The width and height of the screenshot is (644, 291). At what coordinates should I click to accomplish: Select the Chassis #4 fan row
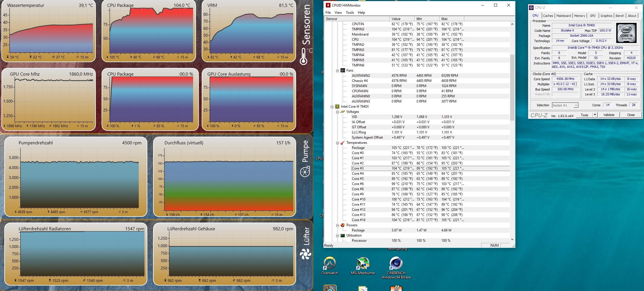[430, 81]
